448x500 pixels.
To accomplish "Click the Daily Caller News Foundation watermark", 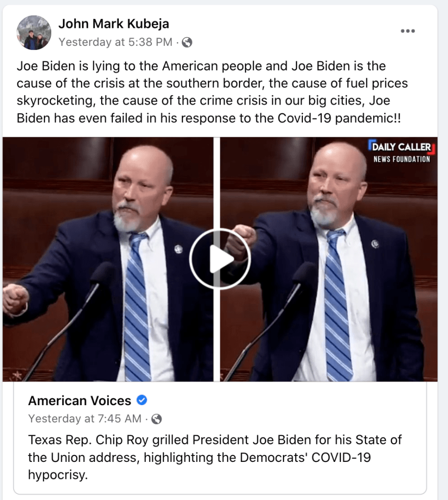I will [402, 152].
